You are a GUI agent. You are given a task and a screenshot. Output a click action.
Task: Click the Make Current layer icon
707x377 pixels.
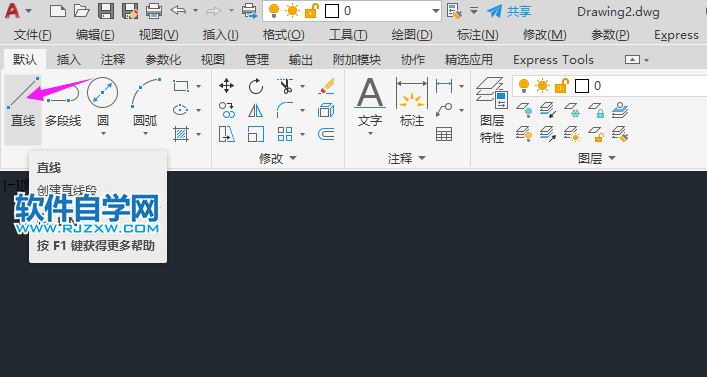[620, 110]
